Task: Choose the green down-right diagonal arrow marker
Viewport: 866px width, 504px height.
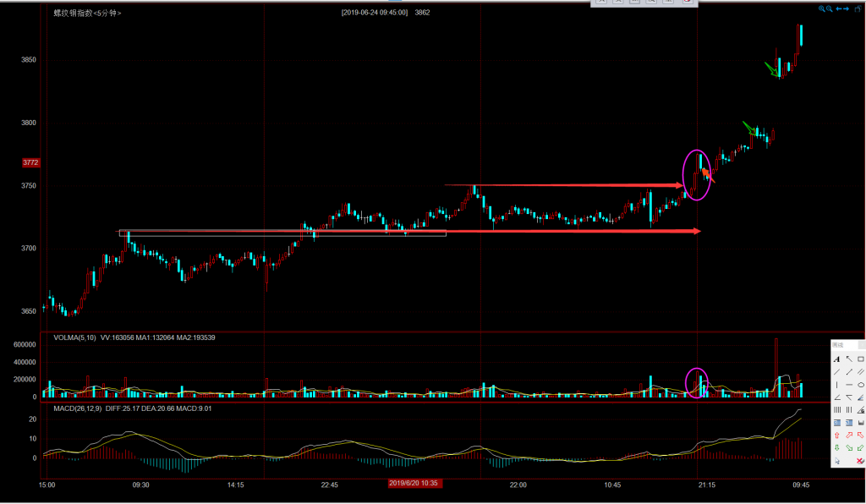Action: pos(849,448)
